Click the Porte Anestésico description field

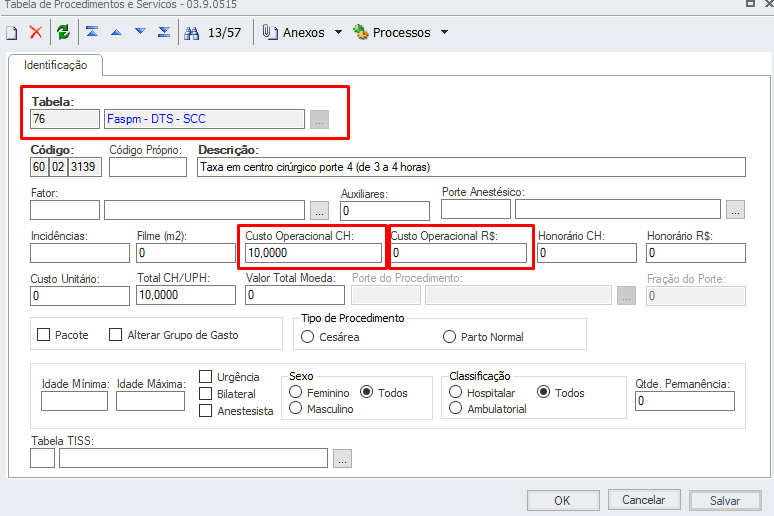(618, 209)
